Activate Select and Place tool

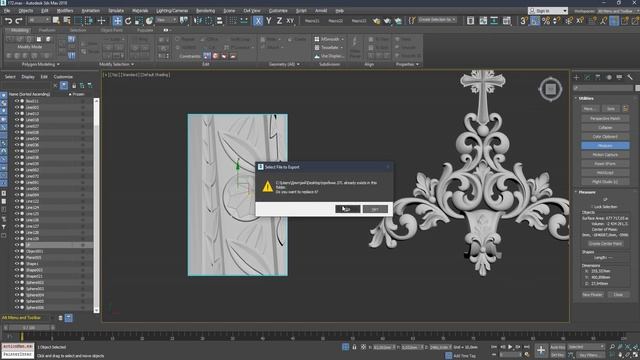coord(149,20)
